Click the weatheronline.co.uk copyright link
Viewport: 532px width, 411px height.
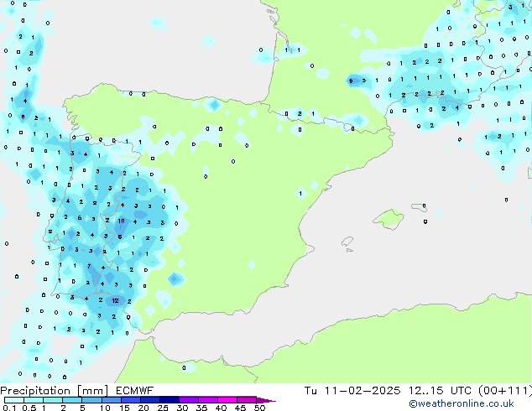[x=472, y=403]
